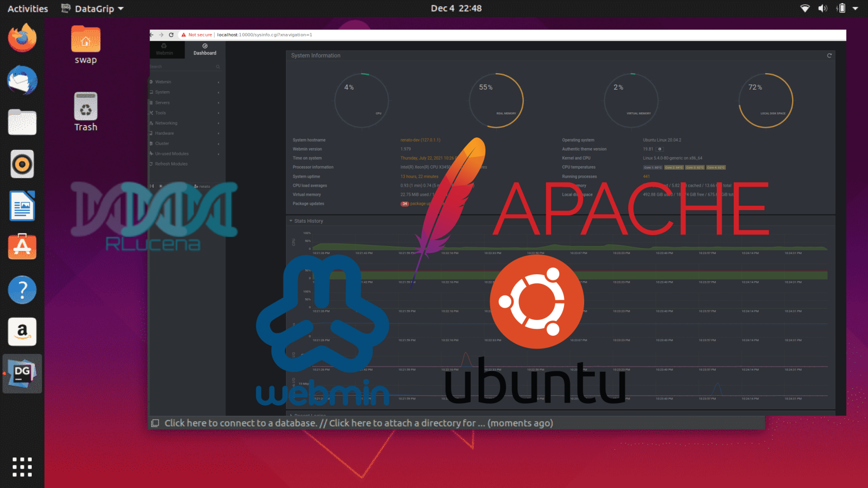Open Ubuntu Software from the dock
Image resolution: width=868 pixels, height=488 pixels.
click(x=22, y=248)
